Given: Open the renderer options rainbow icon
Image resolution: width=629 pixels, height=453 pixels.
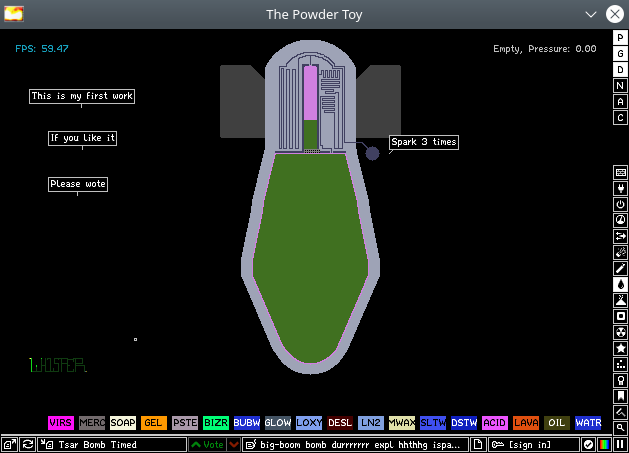Looking at the screenshot, I should pos(604,445).
